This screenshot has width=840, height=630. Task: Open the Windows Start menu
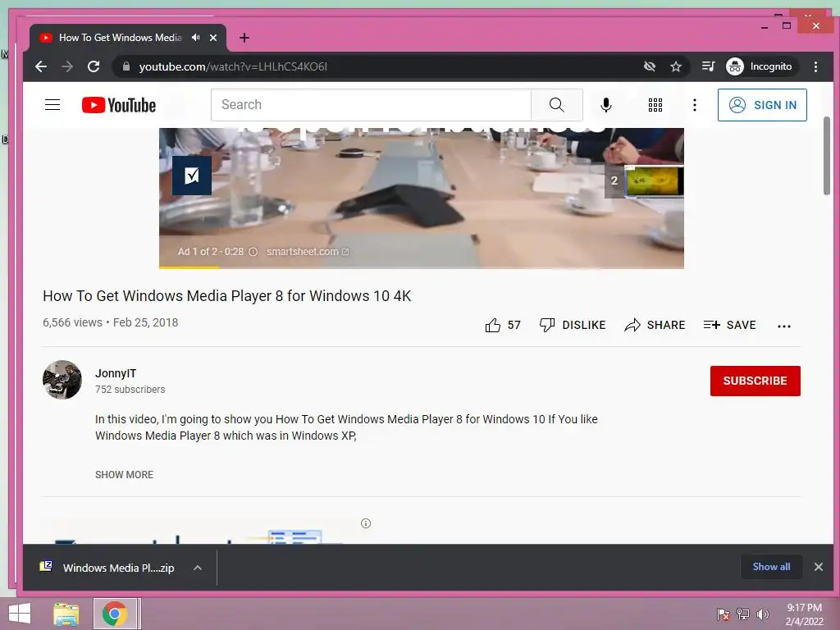point(20,614)
